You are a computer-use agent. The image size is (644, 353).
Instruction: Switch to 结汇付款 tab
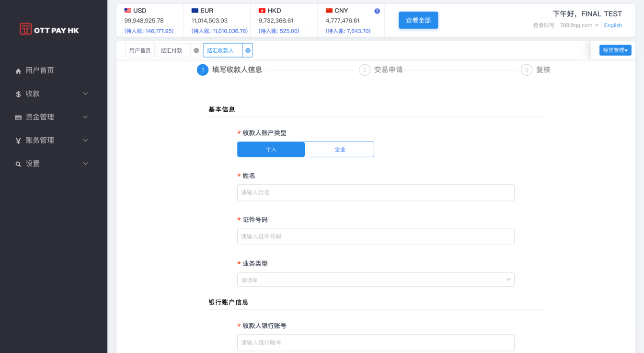coord(172,50)
